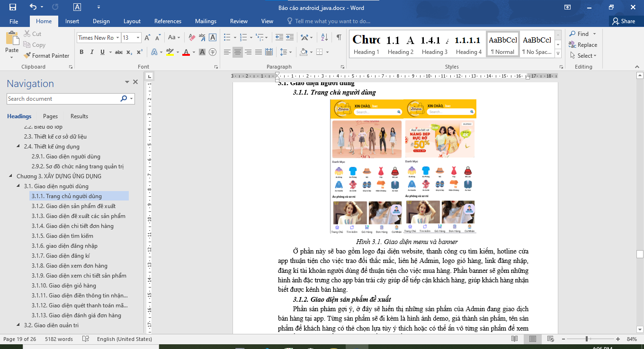This screenshot has width=644, height=349.
Task: Toggle Italic formatting
Action: (x=92, y=52)
